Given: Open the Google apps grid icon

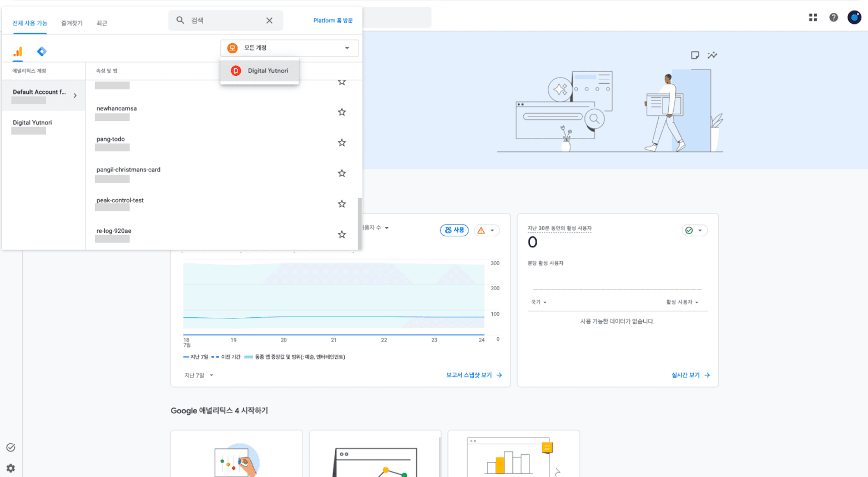Looking at the screenshot, I should (x=813, y=18).
